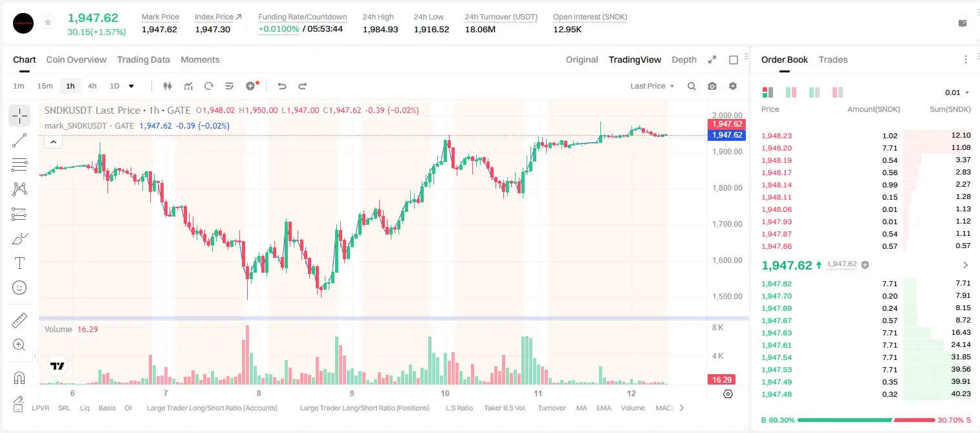Expand the time interval dropdown arrow
The width and height of the screenshot is (980, 433).
(x=131, y=86)
